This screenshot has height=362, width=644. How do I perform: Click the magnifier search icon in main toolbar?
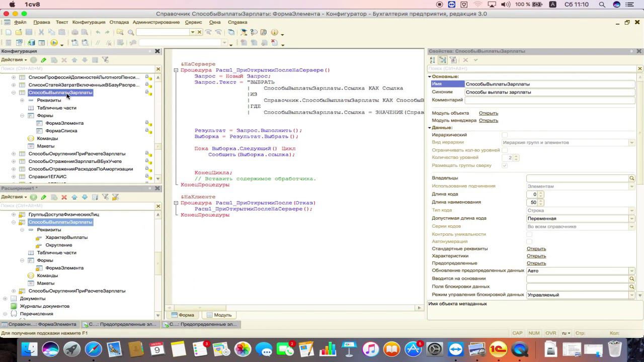[x=131, y=32]
